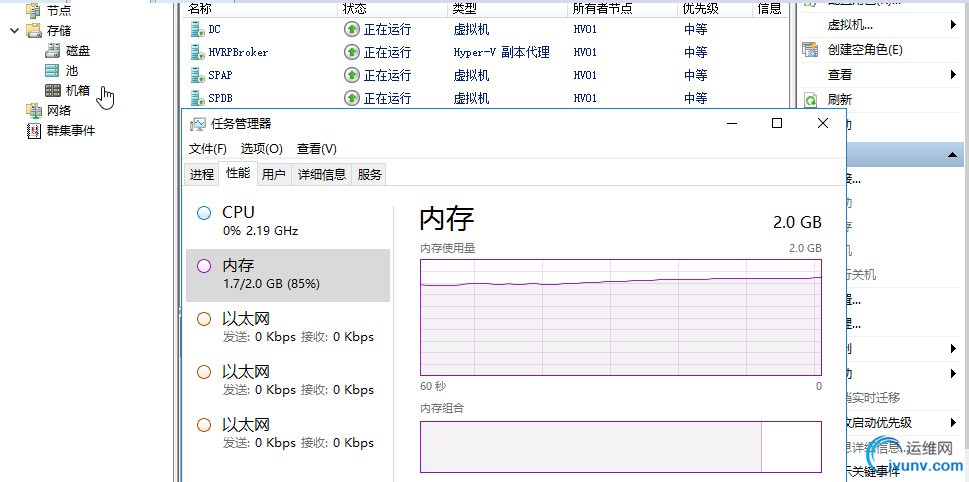The image size is (969, 482).
Task: Click the 内存组合 composition bar
Action: 621,447
